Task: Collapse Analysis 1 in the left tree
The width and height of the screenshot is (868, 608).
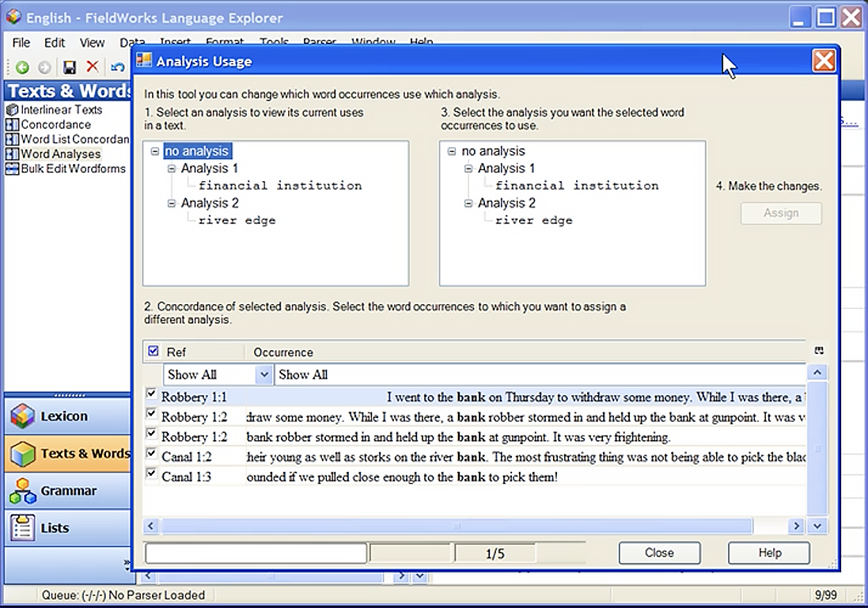Action: tap(172, 169)
